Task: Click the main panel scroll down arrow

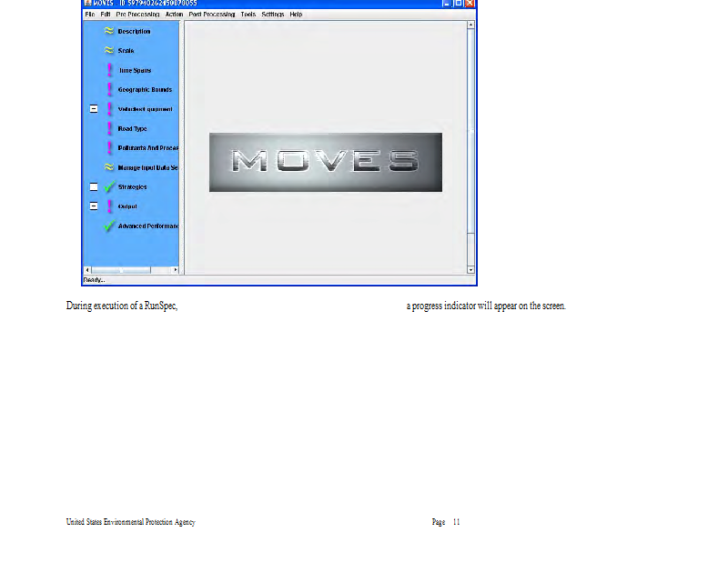Action: (470, 270)
